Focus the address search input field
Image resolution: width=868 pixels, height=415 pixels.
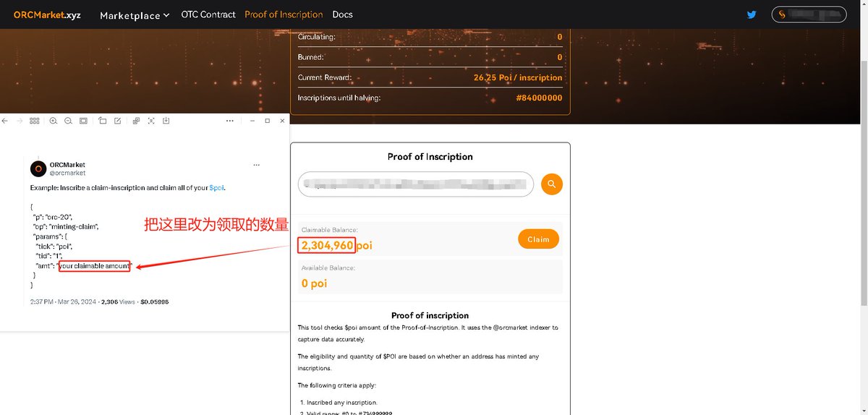[416, 184]
